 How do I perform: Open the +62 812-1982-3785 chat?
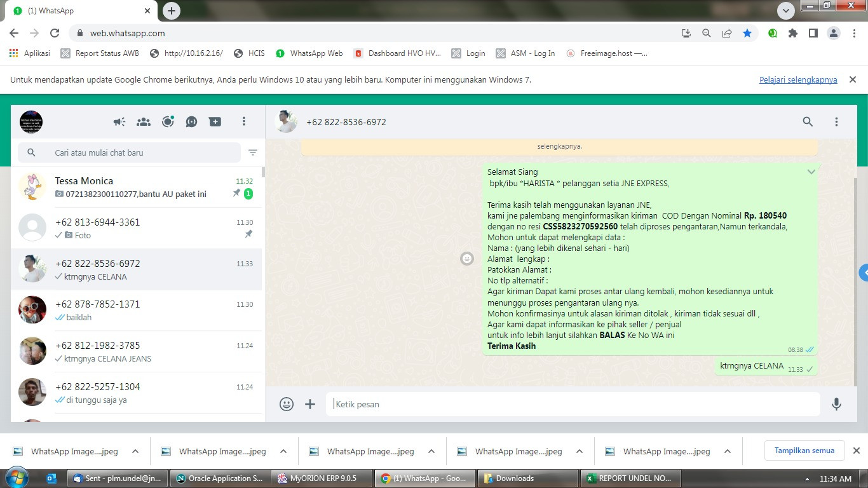pos(137,351)
